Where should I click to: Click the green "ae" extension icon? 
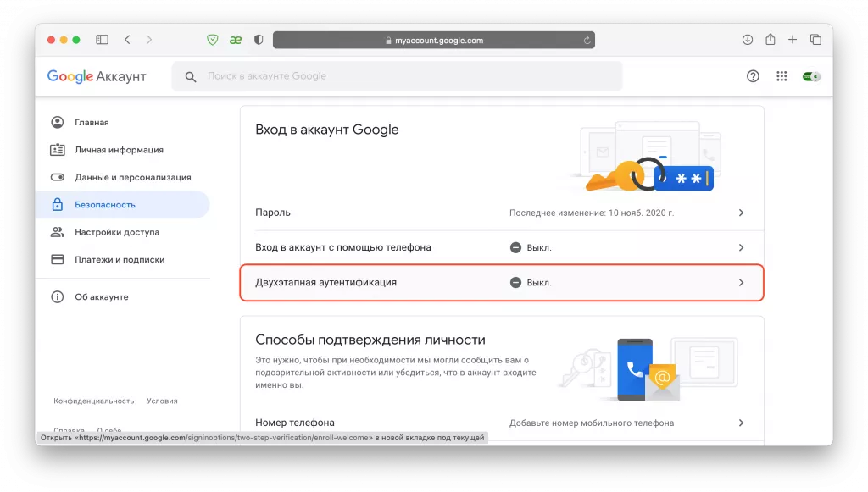(x=236, y=39)
